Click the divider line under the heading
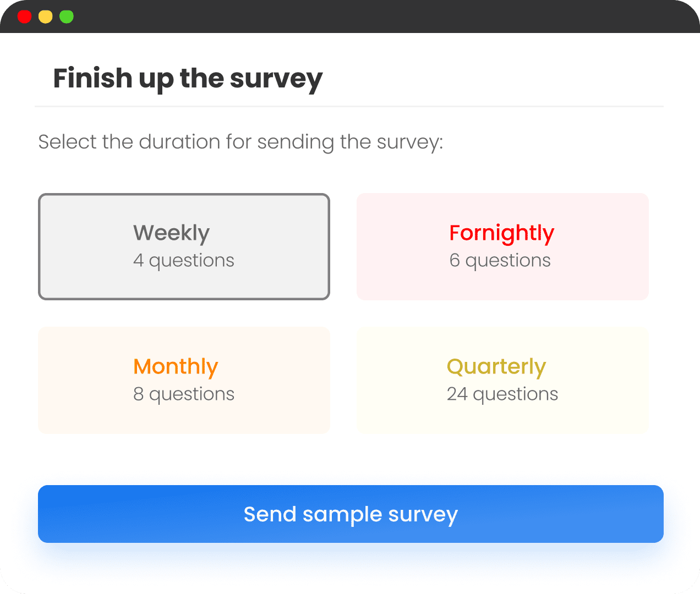This screenshot has width=700, height=594. pyautogui.click(x=349, y=106)
